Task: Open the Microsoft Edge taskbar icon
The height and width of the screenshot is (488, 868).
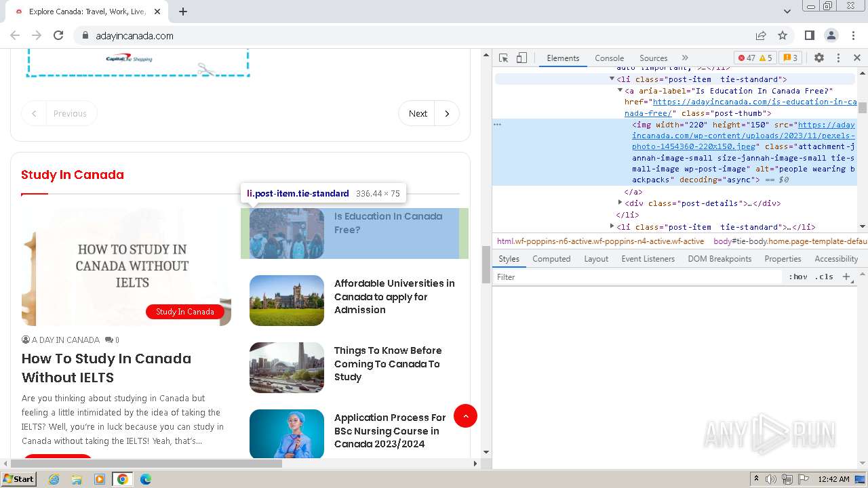Action: tap(145, 479)
